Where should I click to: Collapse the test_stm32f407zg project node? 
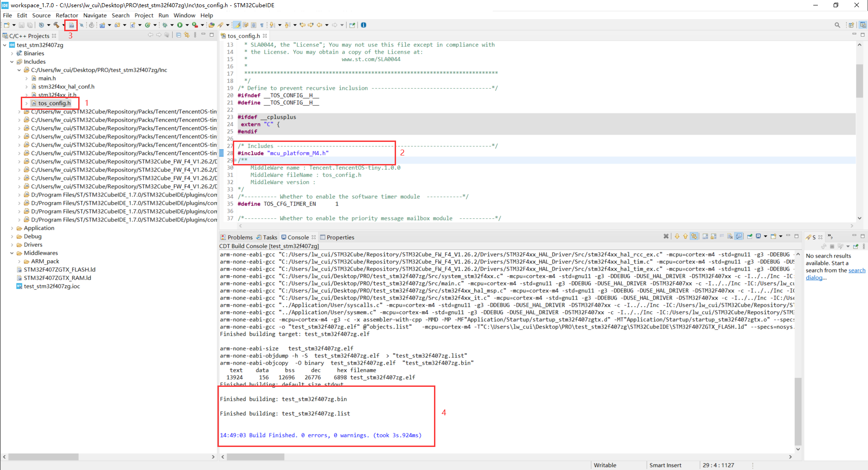(5, 45)
